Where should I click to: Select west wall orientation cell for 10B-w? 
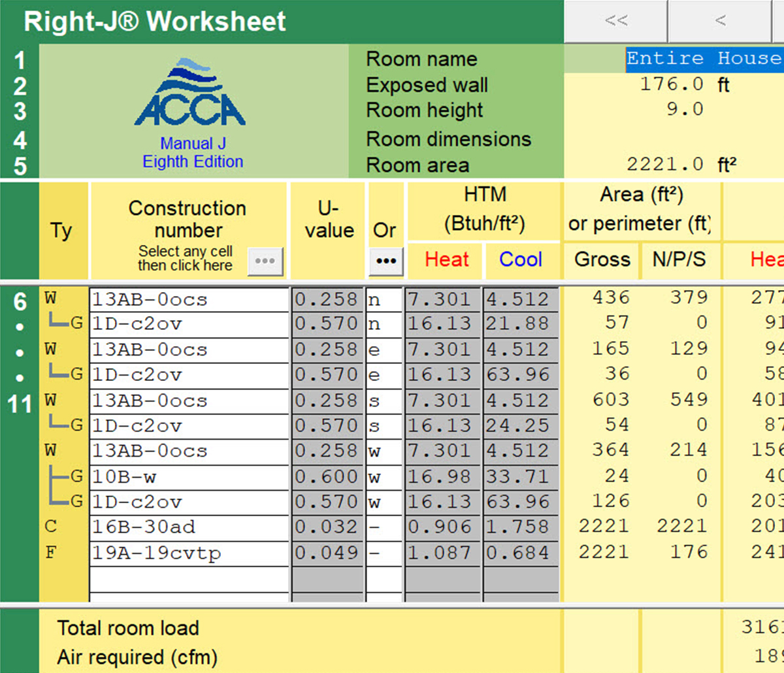click(384, 477)
